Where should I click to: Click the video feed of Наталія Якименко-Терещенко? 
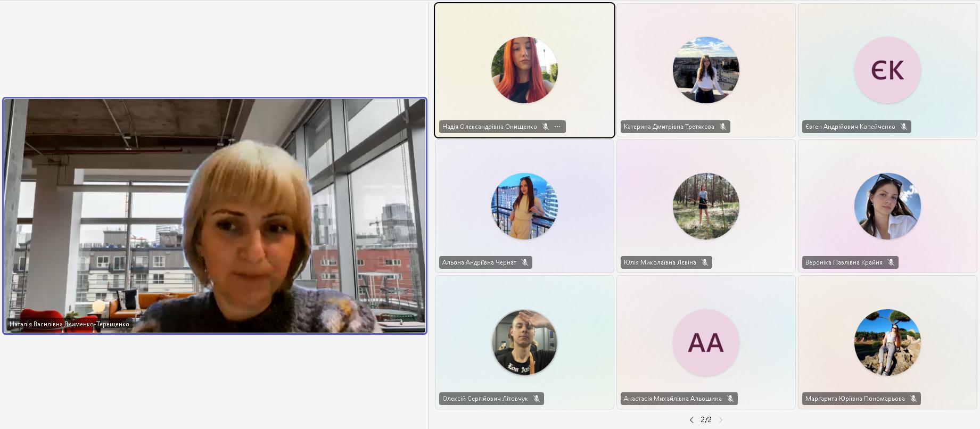215,216
